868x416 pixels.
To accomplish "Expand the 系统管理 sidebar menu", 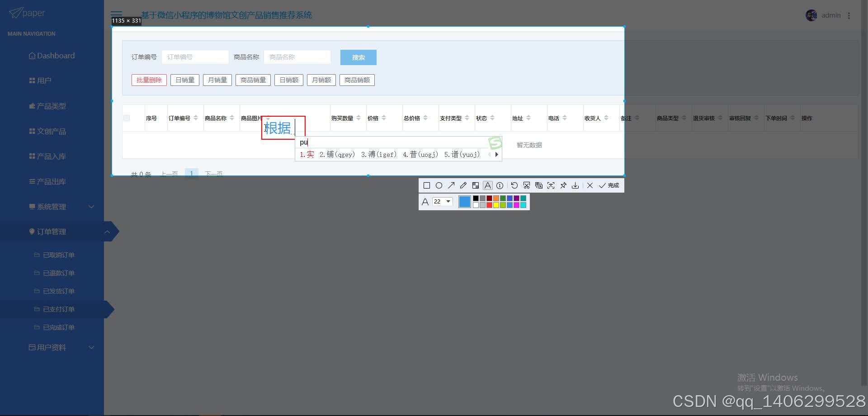I will point(52,207).
